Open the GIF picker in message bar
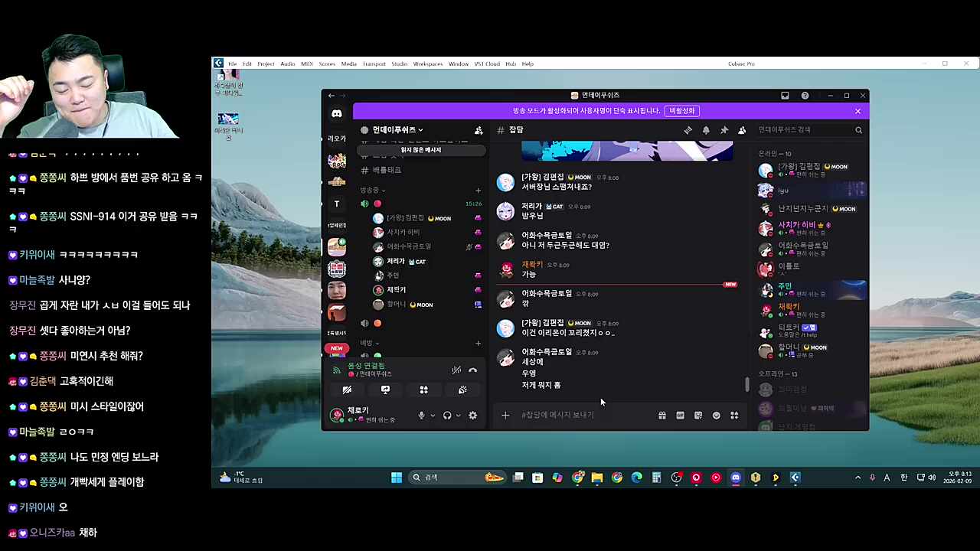This screenshot has height=551, width=980. (x=680, y=416)
